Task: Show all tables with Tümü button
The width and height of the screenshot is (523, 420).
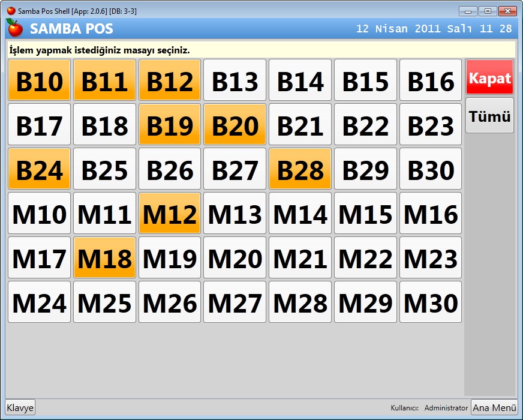Action: (489, 116)
